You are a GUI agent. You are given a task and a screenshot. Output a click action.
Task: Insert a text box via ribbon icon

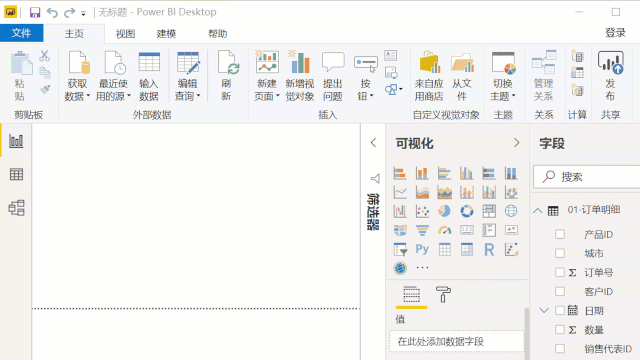pyautogui.click(x=391, y=55)
